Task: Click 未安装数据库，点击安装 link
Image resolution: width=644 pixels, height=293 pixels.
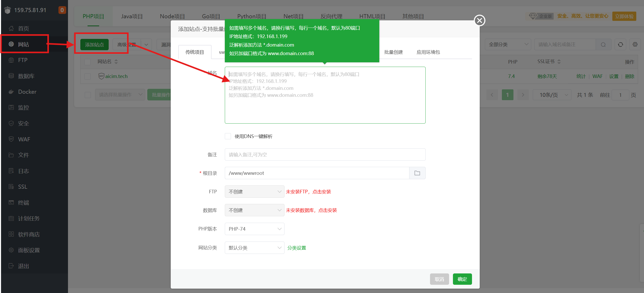Action: coord(311,210)
